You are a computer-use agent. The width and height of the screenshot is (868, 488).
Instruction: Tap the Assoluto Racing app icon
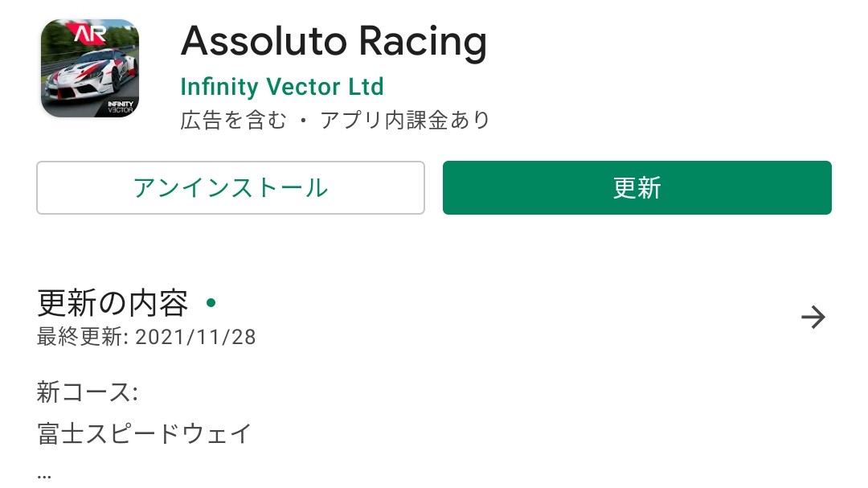(90, 68)
